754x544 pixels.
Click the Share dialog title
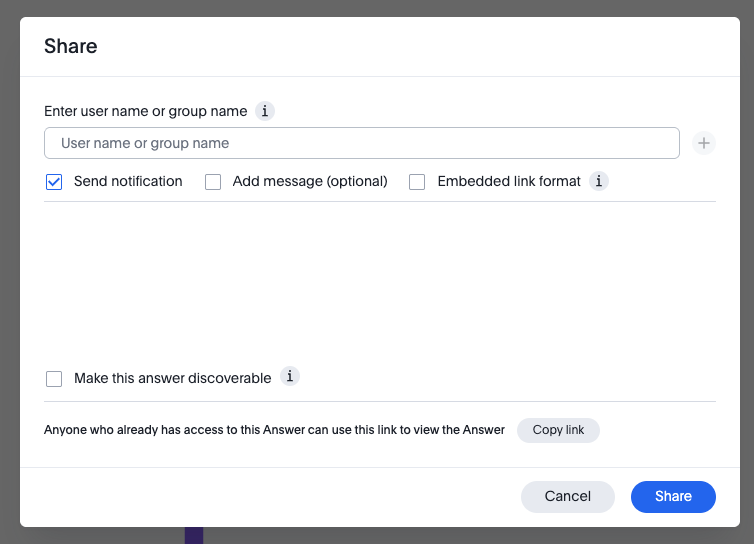71,46
